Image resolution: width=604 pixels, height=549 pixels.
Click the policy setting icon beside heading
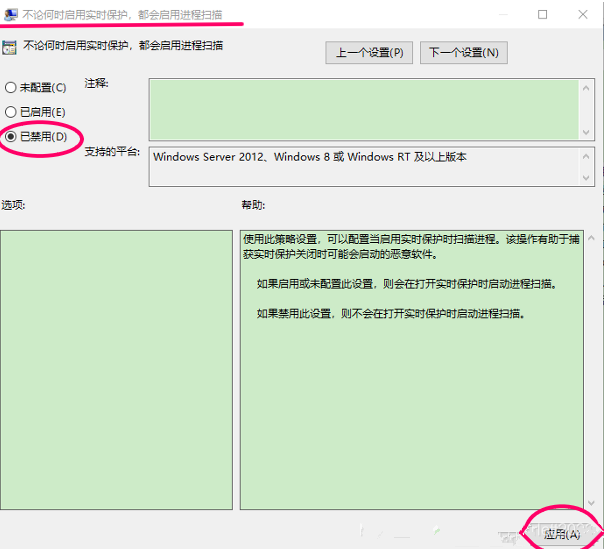point(9,48)
